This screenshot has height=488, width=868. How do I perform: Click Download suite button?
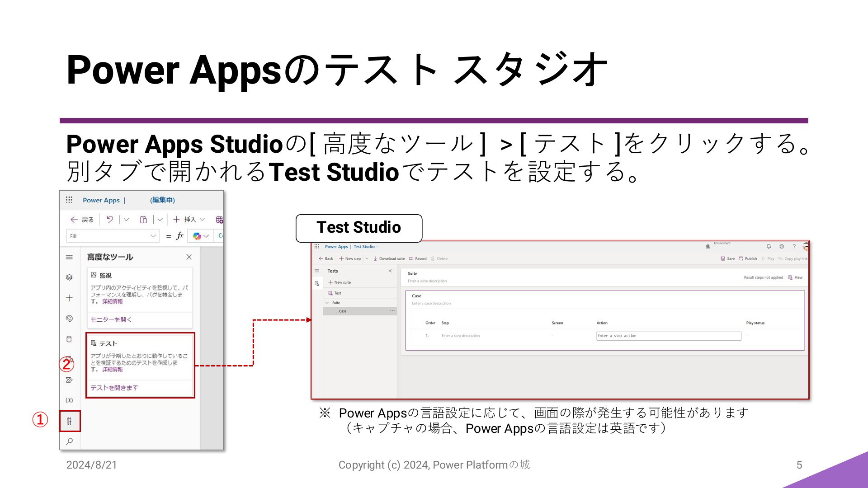[x=389, y=259]
